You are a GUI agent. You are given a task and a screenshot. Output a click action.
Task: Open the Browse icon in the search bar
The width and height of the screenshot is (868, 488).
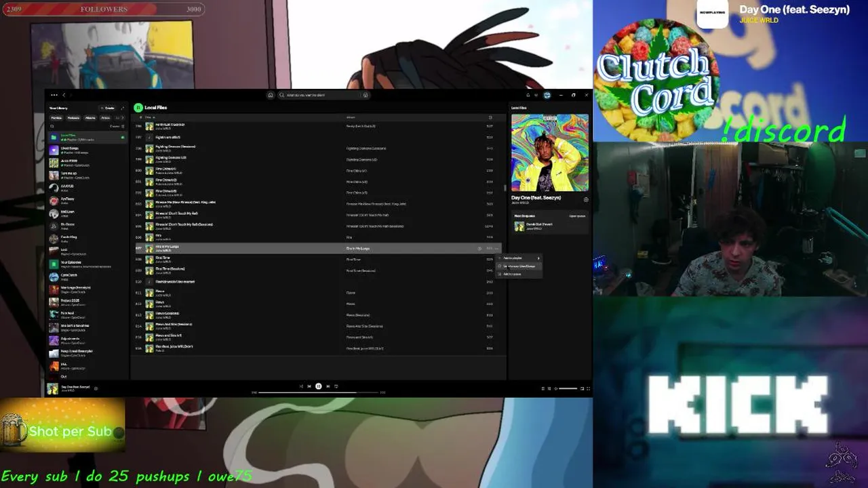pyautogui.click(x=366, y=95)
